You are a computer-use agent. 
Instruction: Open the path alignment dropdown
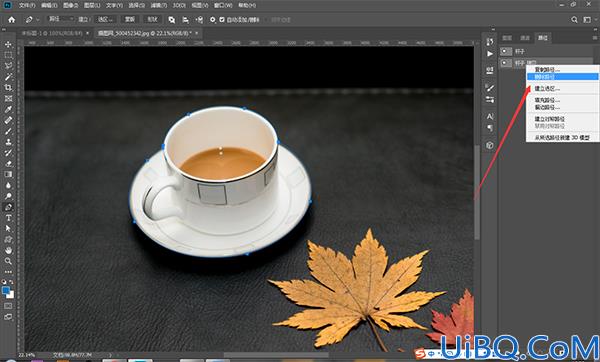click(x=186, y=20)
